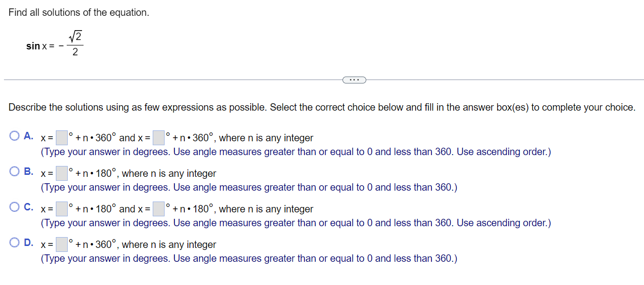
Task: Click the label C next to its radio button
Action: pyautogui.click(x=27, y=206)
